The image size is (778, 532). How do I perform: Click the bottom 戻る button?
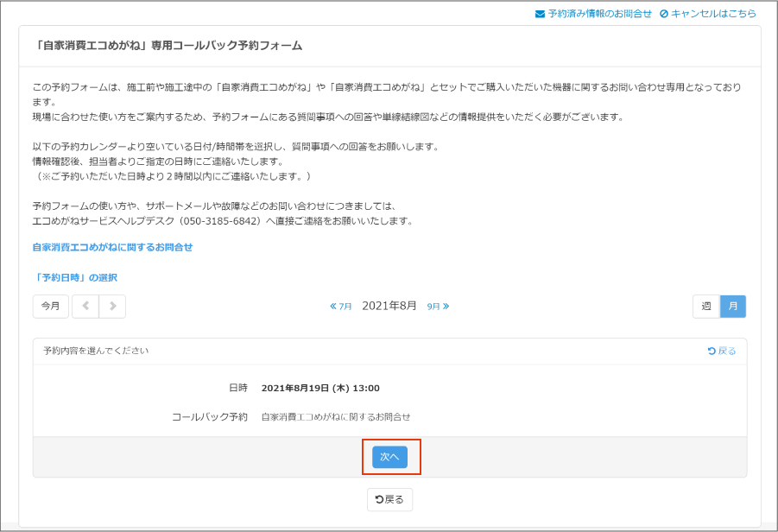point(389,499)
